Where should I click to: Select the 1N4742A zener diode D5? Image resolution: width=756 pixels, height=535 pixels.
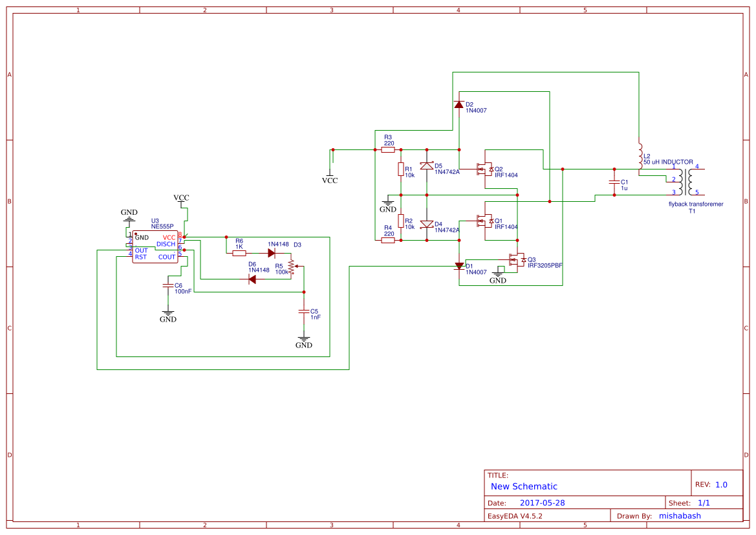[x=427, y=166]
